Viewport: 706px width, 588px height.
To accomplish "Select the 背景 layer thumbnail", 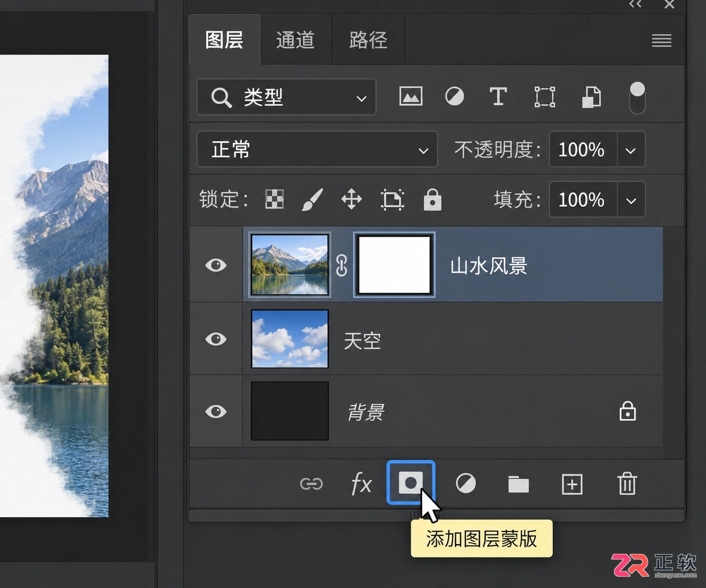I will click(290, 411).
